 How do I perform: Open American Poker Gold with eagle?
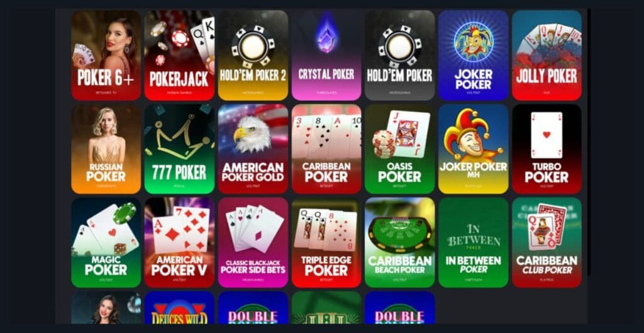(253, 149)
